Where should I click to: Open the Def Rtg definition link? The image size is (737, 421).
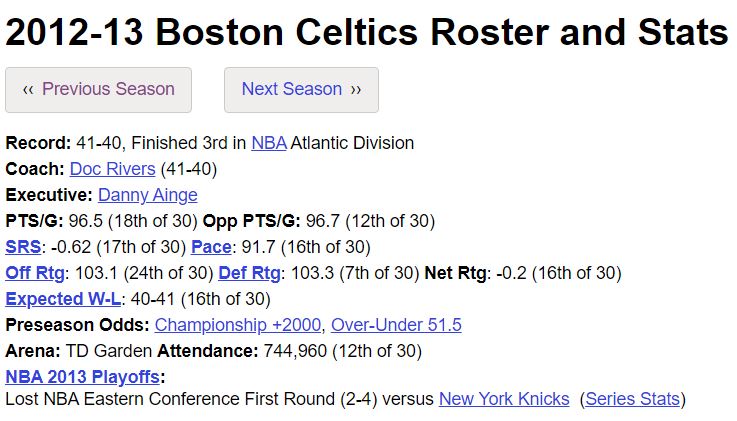point(250,273)
